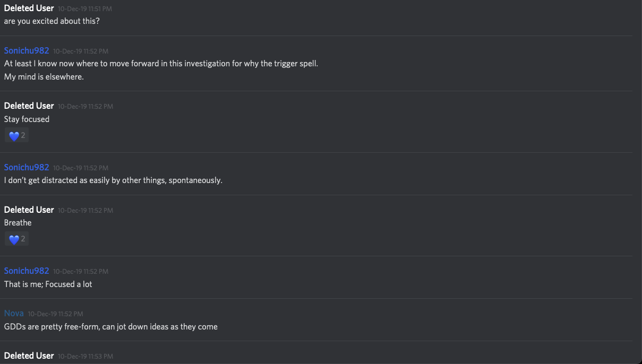Click the message "are you excited about this?"
Viewport: 642px width, 364px height.
(x=52, y=21)
